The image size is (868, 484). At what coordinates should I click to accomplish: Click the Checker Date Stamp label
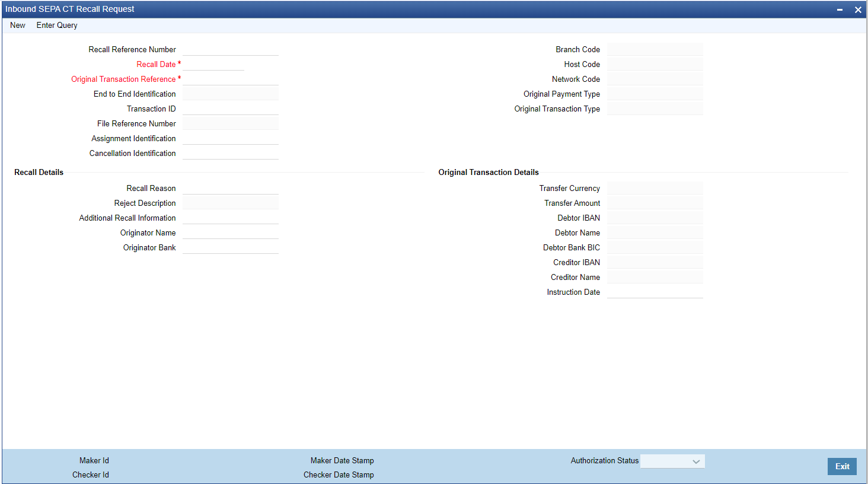pos(339,475)
